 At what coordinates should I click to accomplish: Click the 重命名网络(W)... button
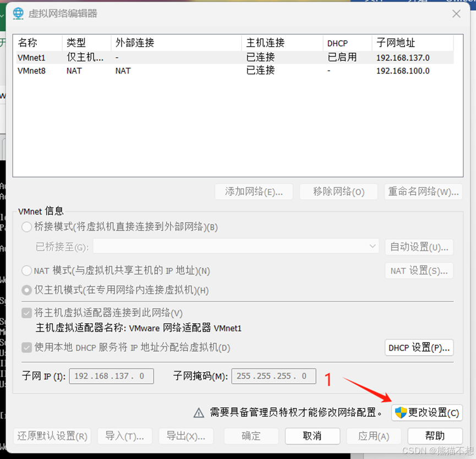(424, 192)
